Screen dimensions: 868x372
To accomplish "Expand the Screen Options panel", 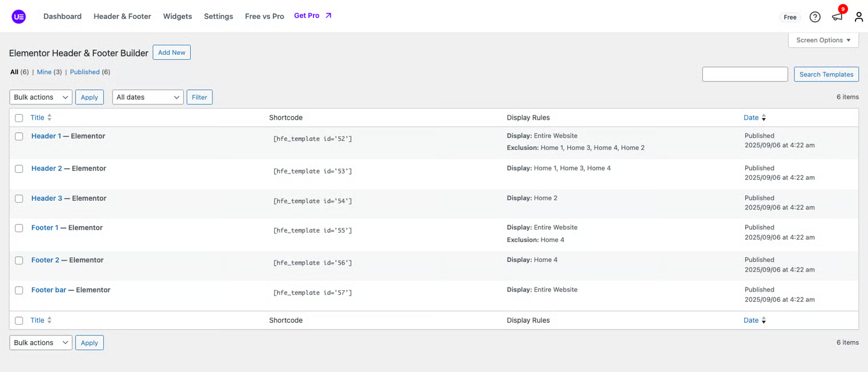I will (x=823, y=40).
